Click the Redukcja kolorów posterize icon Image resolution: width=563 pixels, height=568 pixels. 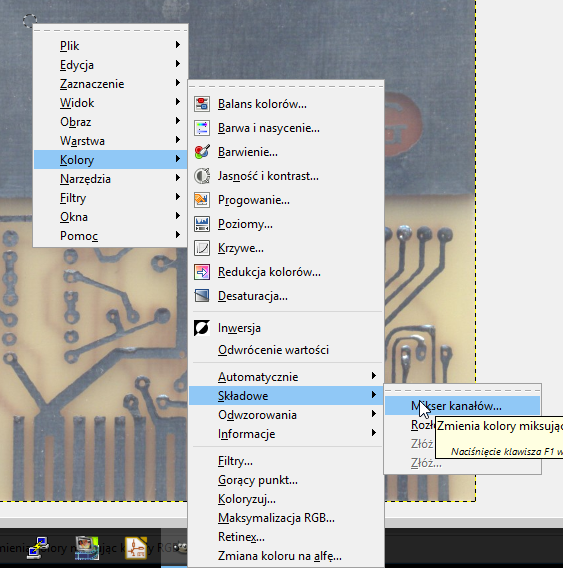tap(202, 272)
